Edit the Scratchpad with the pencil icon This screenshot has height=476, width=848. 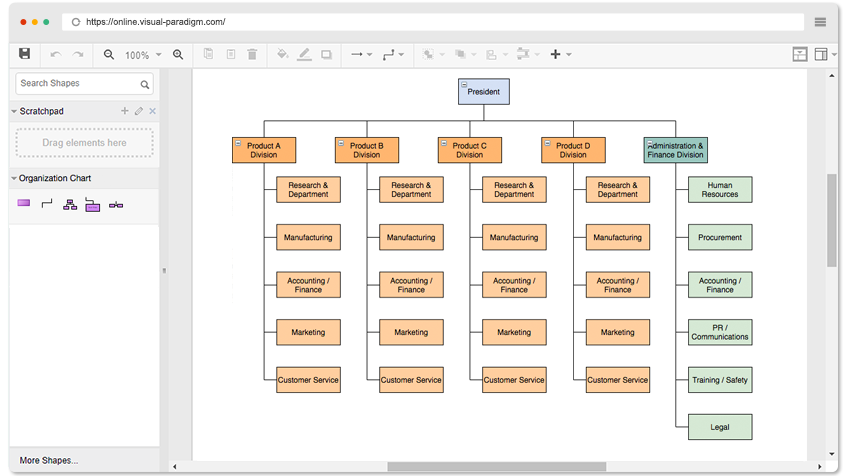(x=139, y=111)
